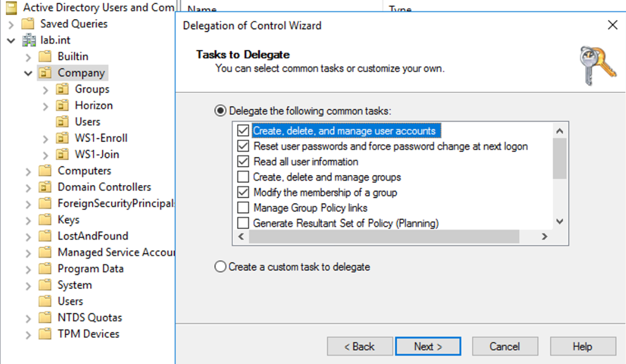The width and height of the screenshot is (626, 364).
Task: Click the TPM Devices folder icon
Action: pos(46,334)
